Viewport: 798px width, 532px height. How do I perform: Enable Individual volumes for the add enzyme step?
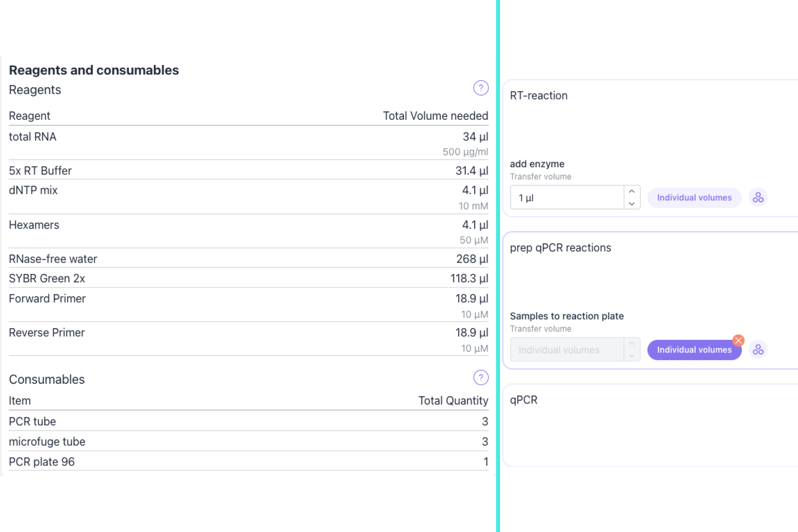[694, 197]
